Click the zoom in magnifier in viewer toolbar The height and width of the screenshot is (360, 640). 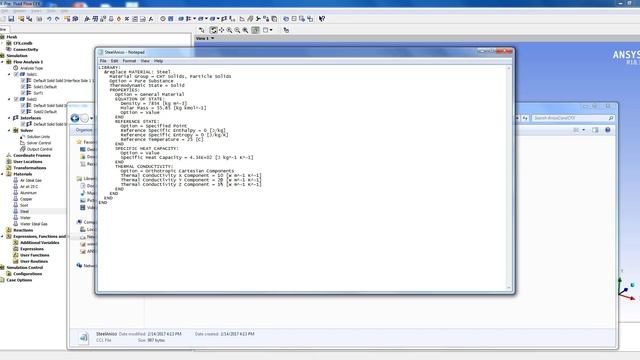point(229,30)
